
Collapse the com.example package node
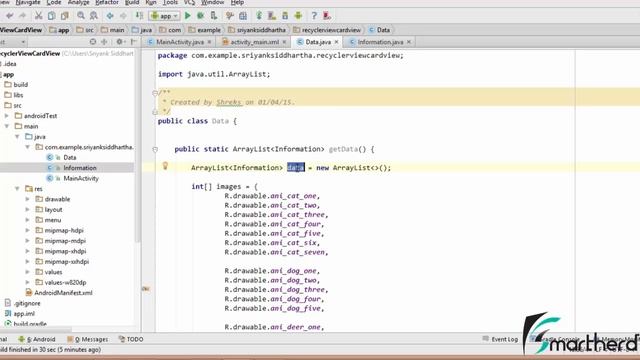click(27, 147)
